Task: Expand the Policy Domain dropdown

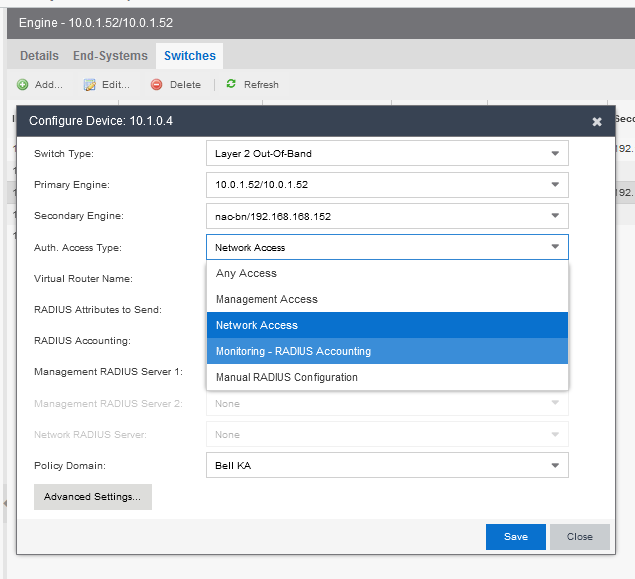Action: (x=555, y=466)
